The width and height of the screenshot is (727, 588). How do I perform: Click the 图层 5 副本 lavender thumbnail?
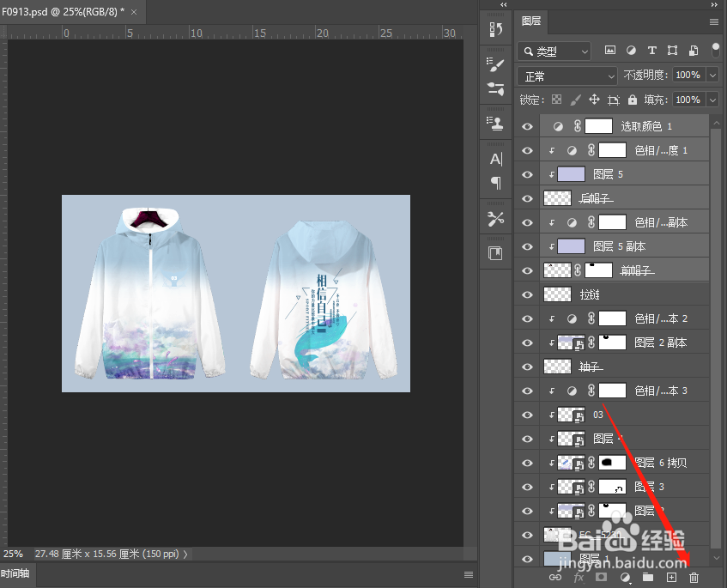click(571, 246)
